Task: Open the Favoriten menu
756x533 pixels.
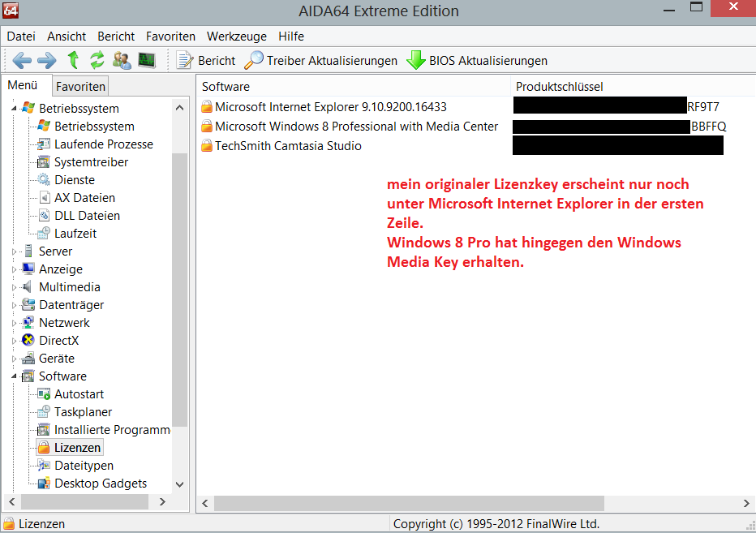Action: (x=170, y=37)
